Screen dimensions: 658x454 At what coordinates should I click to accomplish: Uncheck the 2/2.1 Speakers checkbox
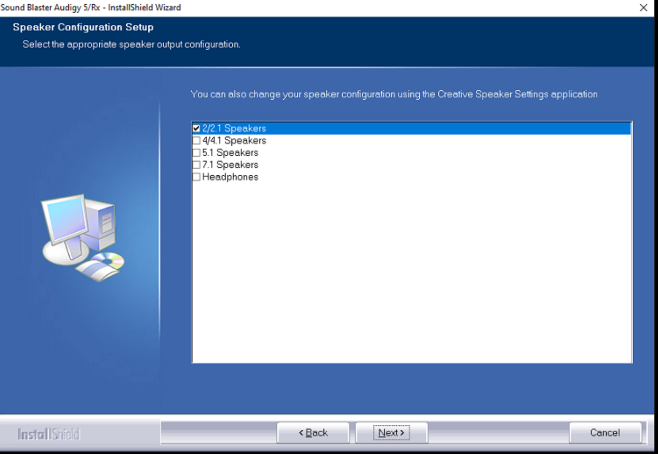coord(196,128)
